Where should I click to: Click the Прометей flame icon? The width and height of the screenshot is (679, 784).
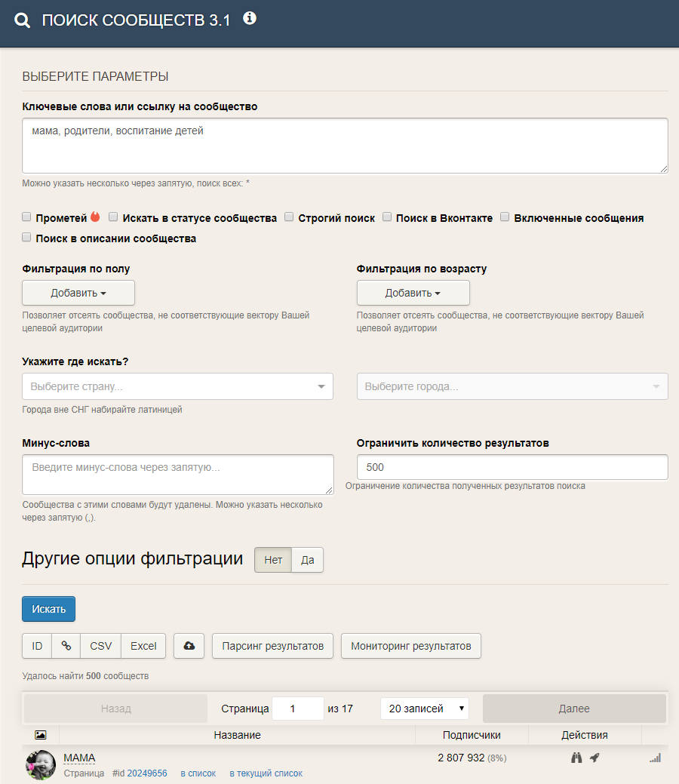point(95,217)
